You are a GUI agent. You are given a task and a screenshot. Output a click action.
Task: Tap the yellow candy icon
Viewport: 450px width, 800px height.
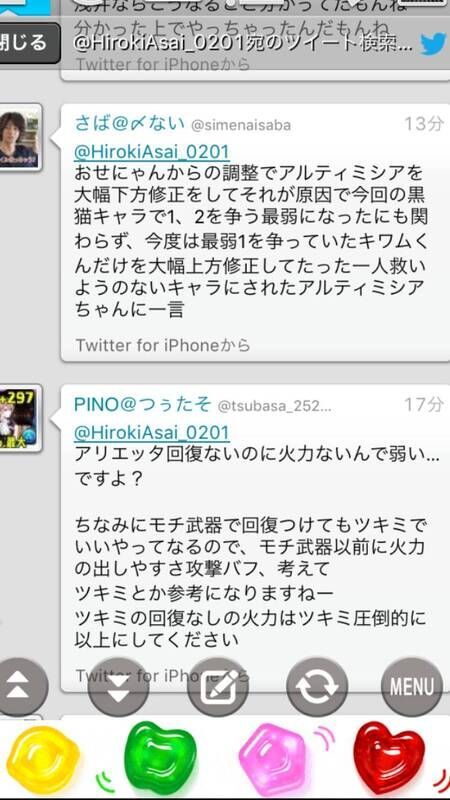pos(43,759)
